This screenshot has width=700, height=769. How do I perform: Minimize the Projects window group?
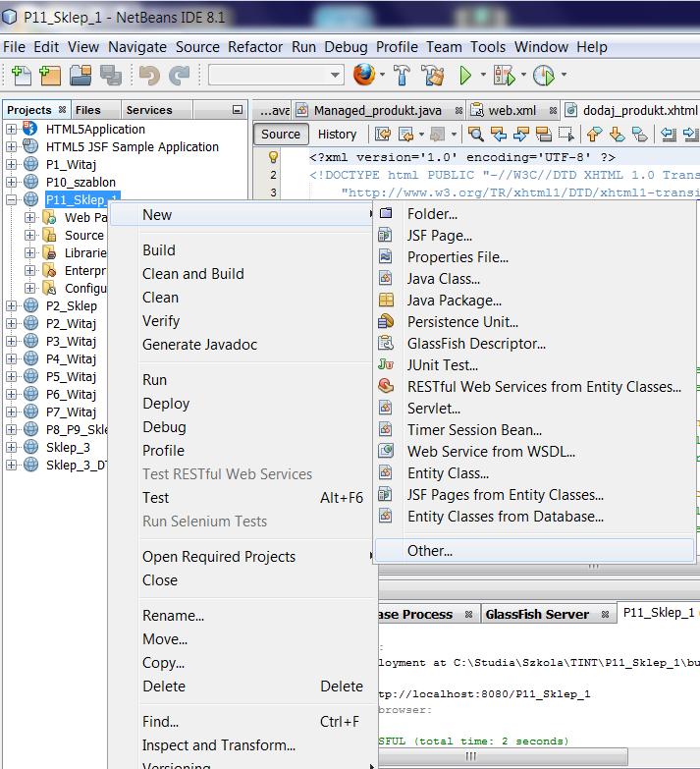pyautogui.click(x=238, y=110)
